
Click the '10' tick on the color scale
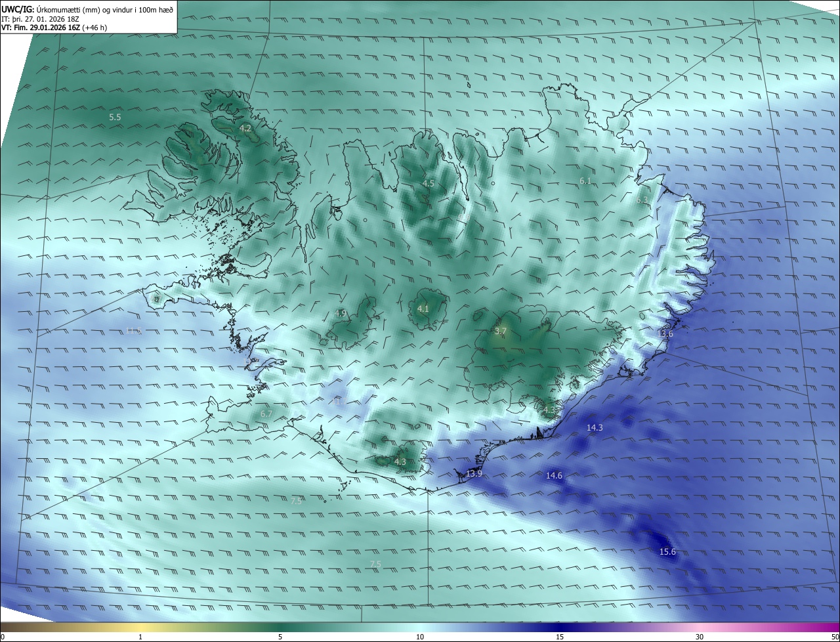point(420,637)
